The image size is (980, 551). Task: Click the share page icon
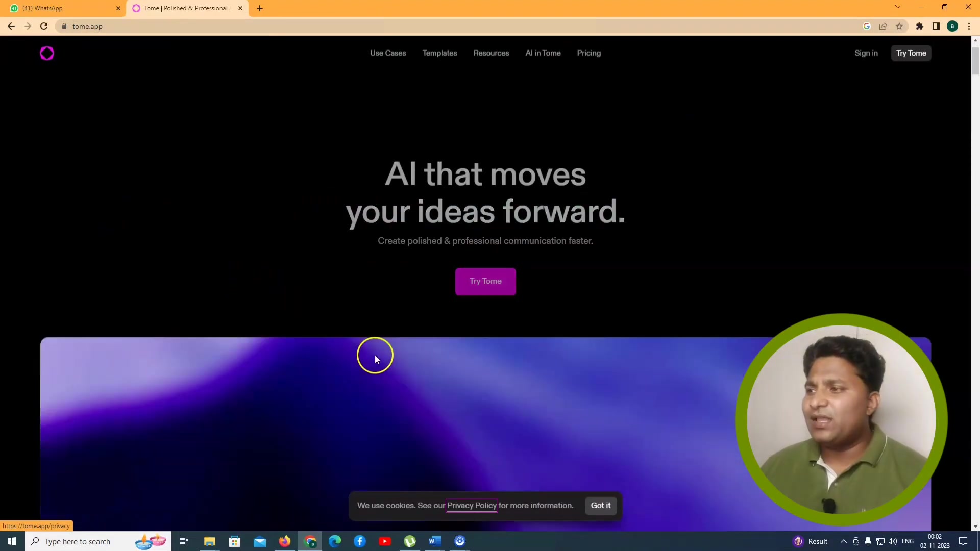[883, 26]
